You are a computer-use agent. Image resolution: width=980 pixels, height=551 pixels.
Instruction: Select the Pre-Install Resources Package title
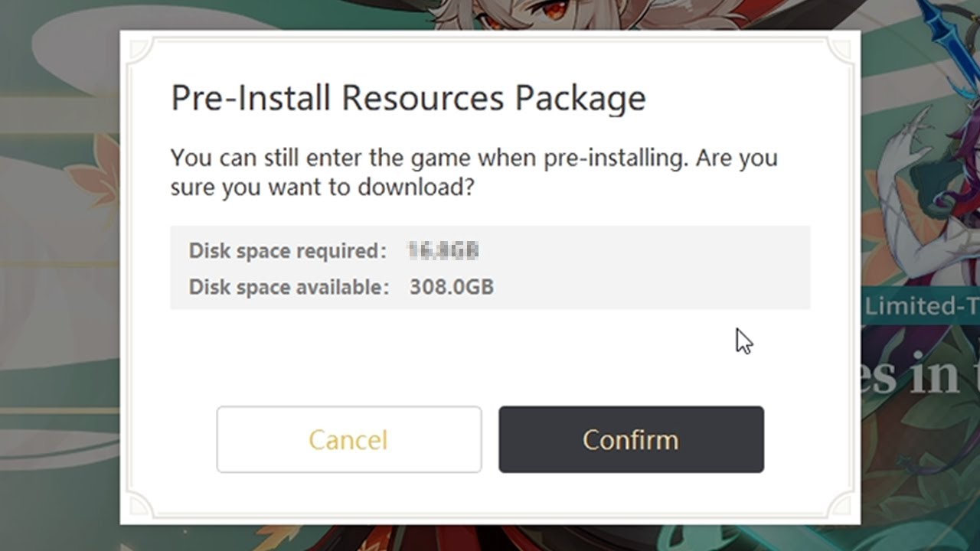(x=408, y=99)
